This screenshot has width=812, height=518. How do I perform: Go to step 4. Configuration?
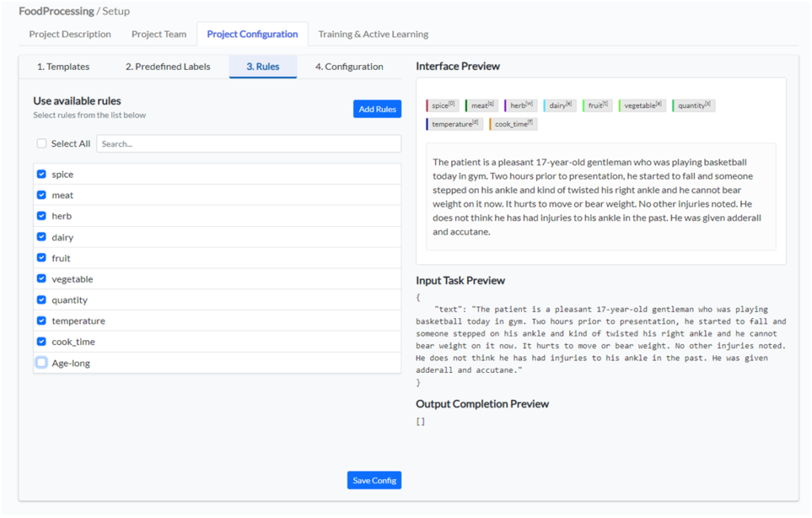(x=349, y=67)
